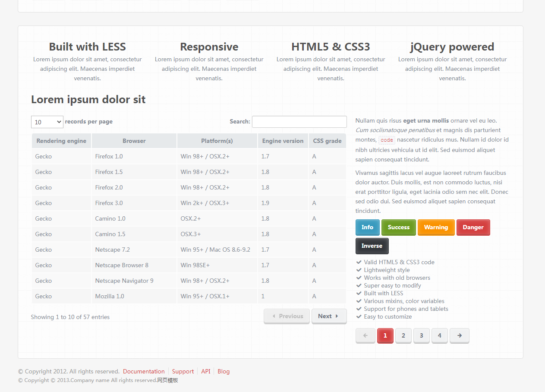Click the disabled Previous table button
Viewport: 545px width, 392px height.
tap(287, 316)
